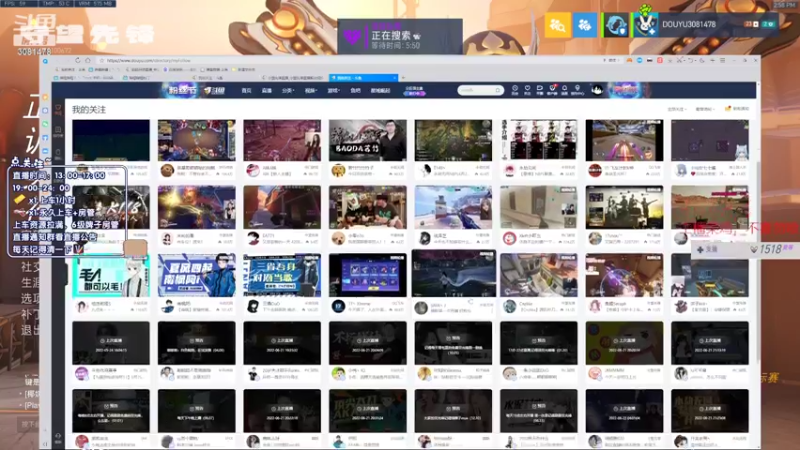The image size is (800, 450).
Task: Expand the 视频 video dropdown
Action: coord(310,90)
